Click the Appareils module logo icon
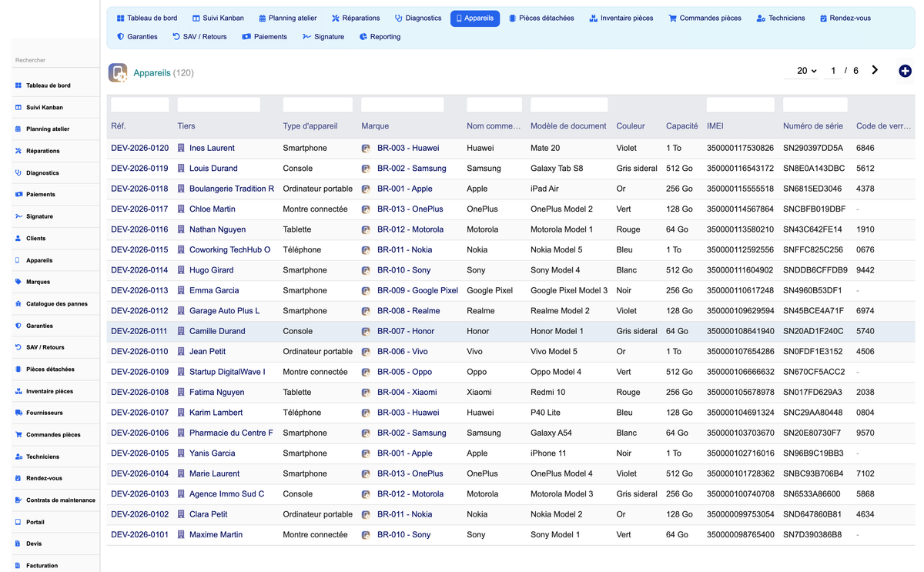Viewport: 924px width, 572px height. (118, 72)
